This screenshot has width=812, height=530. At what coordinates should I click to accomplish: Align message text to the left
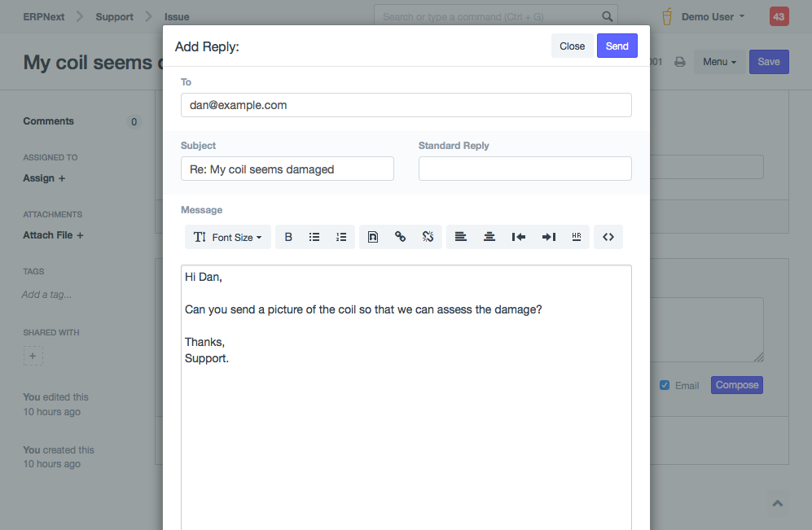tap(461, 237)
